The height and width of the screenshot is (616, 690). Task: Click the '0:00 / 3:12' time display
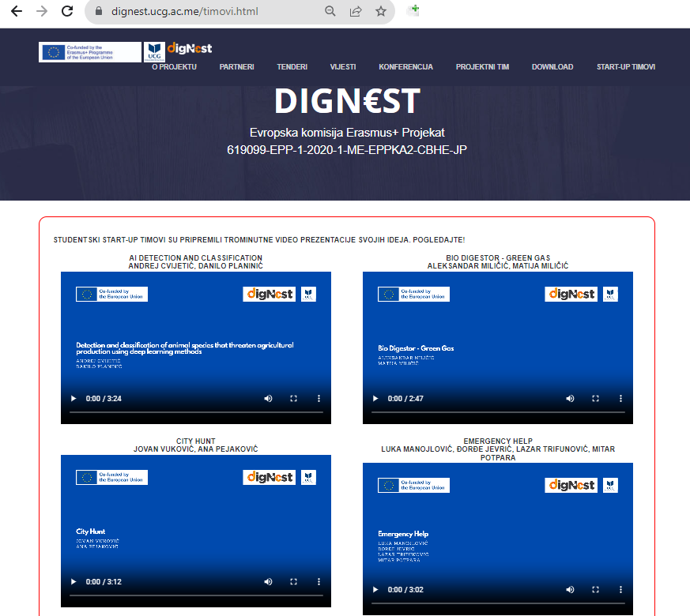point(104,582)
